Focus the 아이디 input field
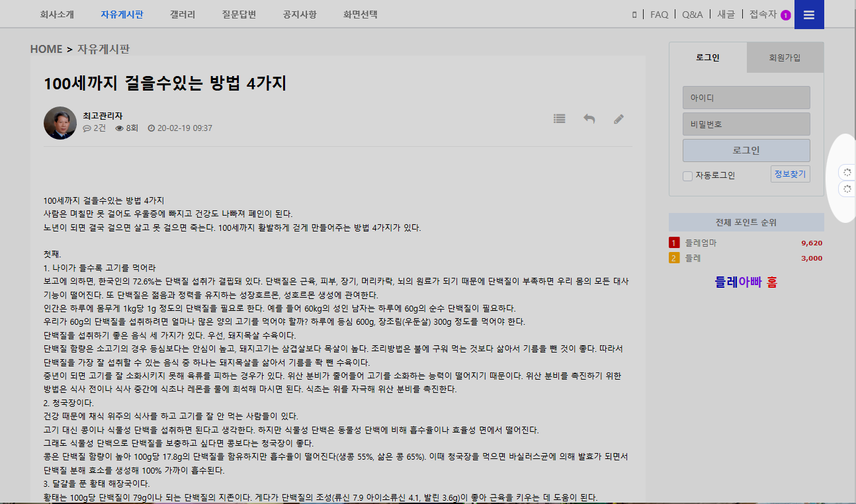 (x=746, y=98)
